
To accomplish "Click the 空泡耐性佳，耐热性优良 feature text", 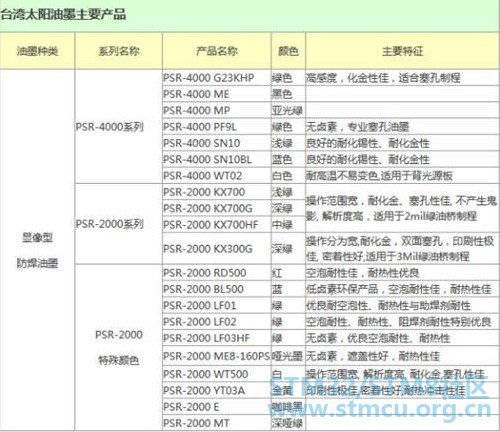I will coord(363,273).
